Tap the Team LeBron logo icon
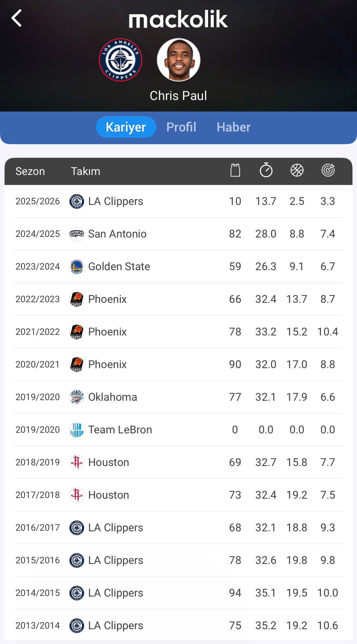This screenshot has height=644, width=357. pos(76,430)
